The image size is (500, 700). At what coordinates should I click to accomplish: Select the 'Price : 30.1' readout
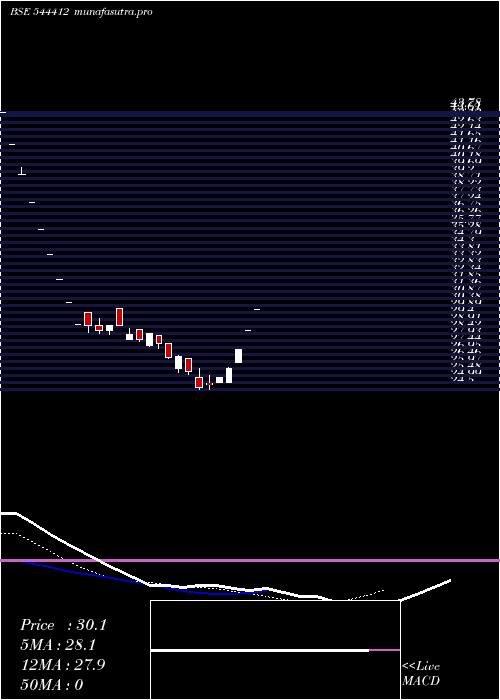click(63, 625)
